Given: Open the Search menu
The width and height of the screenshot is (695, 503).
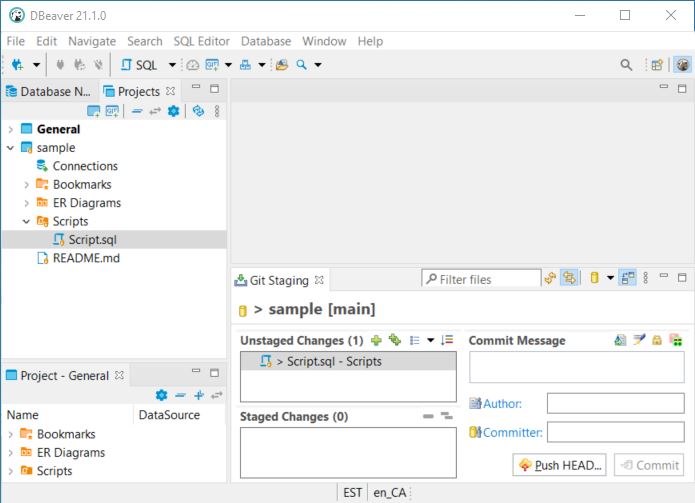Looking at the screenshot, I should (145, 41).
